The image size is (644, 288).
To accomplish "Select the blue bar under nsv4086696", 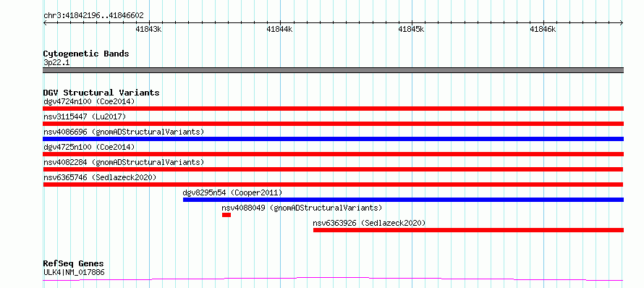I will point(333,139).
